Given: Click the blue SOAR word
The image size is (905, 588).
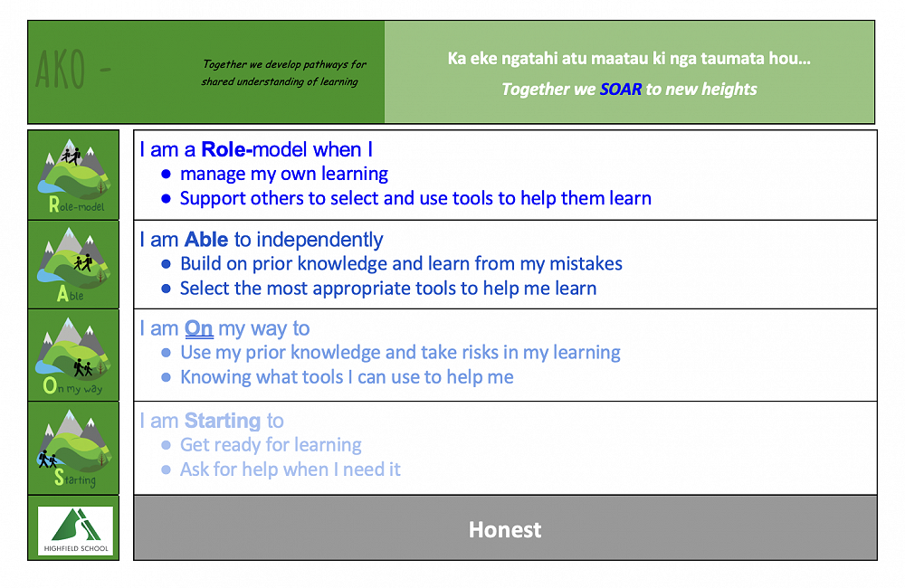Looking at the screenshot, I should click(621, 89).
